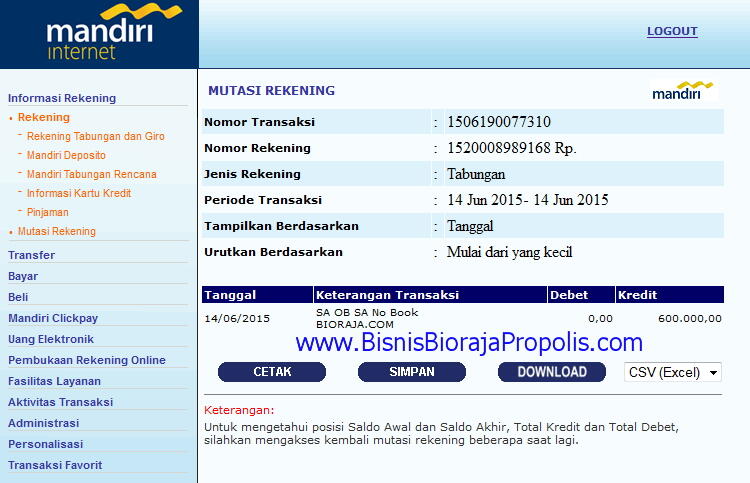
Task: Select credit amount 600.000,00
Action: tap(690, 318)
